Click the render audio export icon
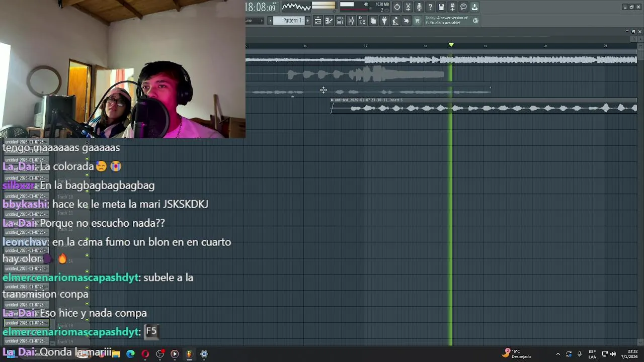The height and width of the screenshot is (362, 644). tap(452, 7)
